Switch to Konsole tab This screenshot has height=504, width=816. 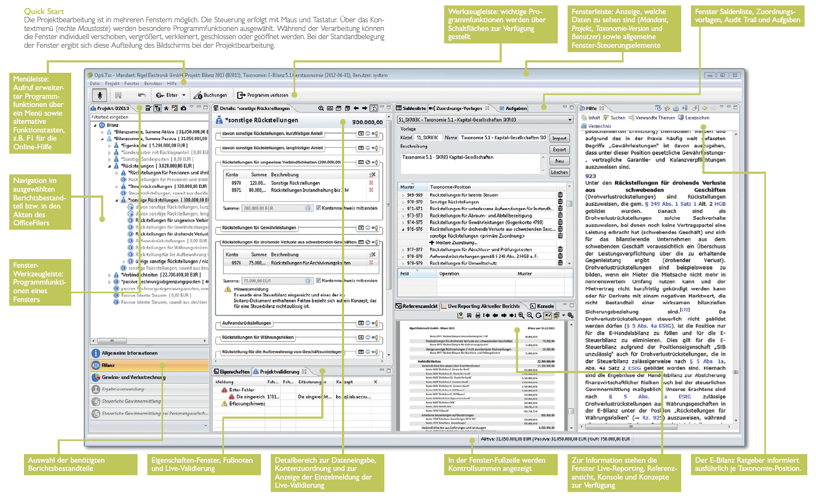[543, 306]
